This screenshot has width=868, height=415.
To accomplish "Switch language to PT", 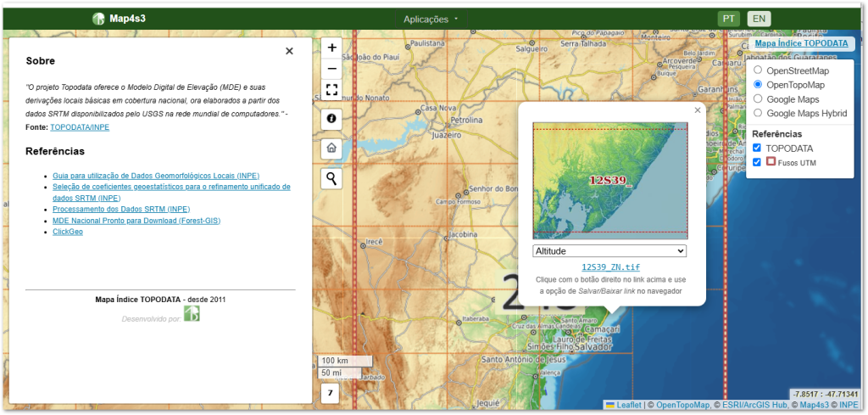I will (728, 19).
